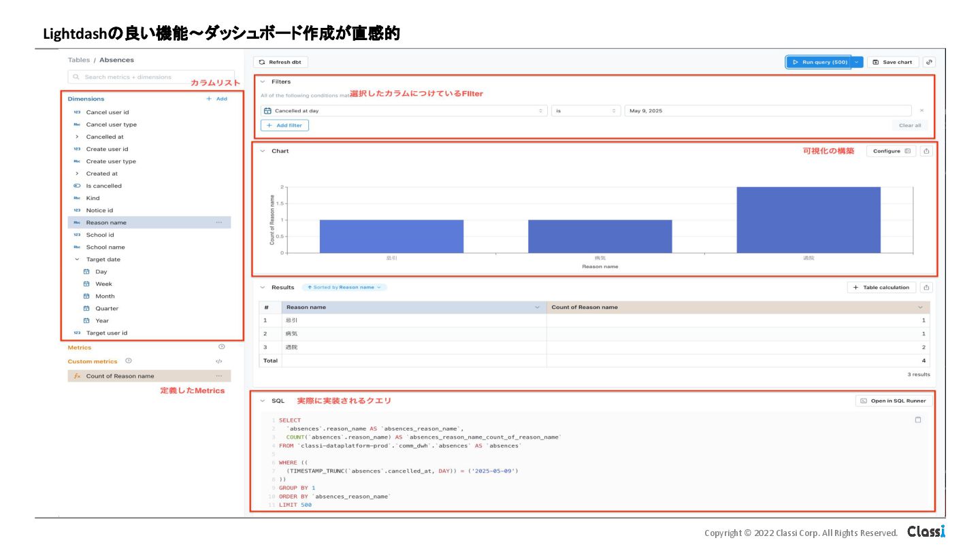Open the 'is' filter operator dropdown
The image size is (980, 551).
click(586, 110)
